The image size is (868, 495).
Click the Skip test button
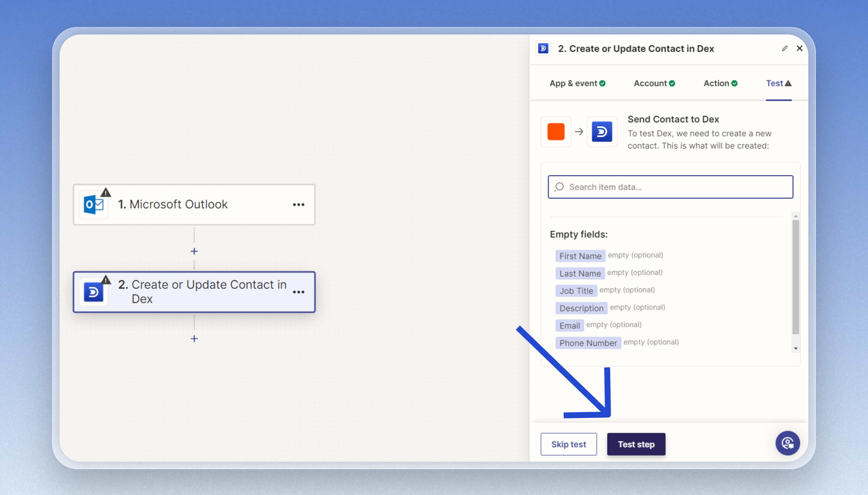[568, 444]
